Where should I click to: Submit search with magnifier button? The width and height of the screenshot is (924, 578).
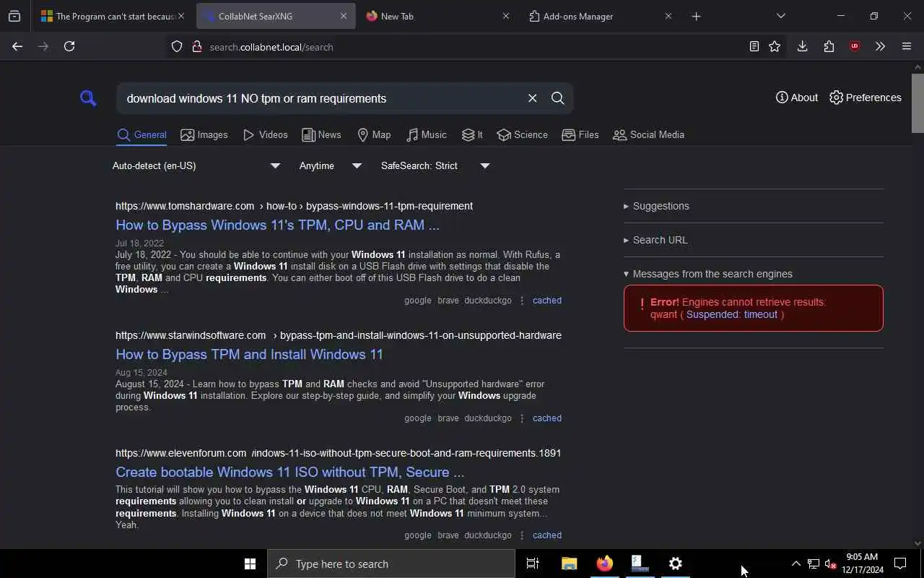coord(557,98)
